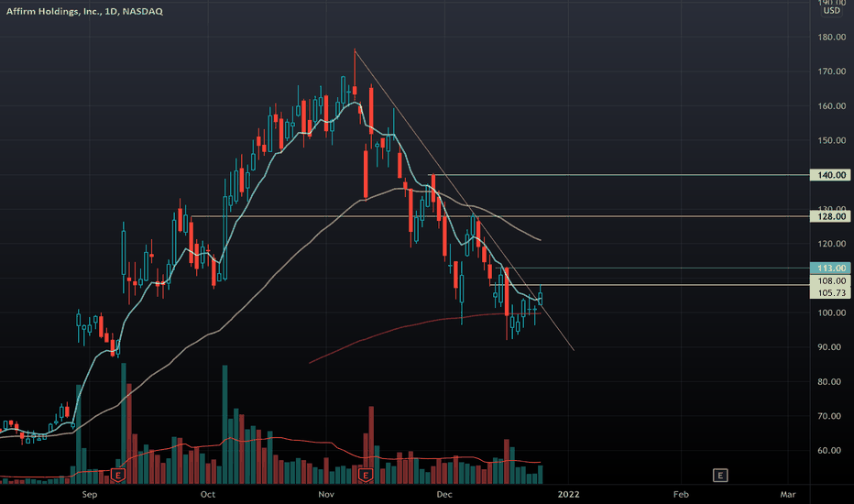
Task: Click the 105.73 current price label
Action: (x=831, y=292)
